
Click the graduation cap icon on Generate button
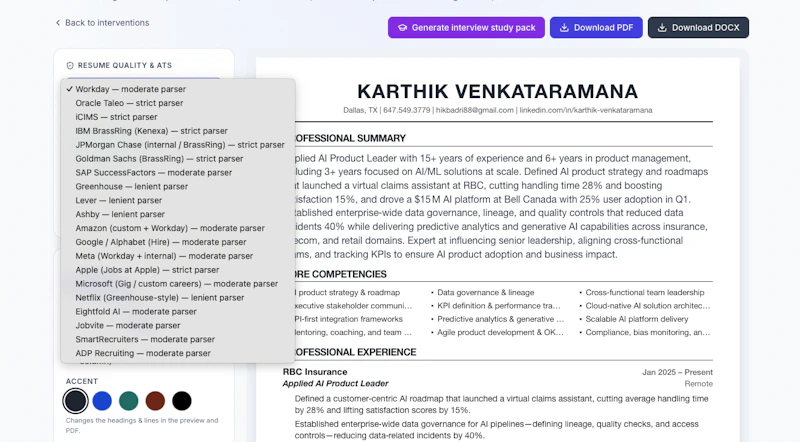click(403, 28)
